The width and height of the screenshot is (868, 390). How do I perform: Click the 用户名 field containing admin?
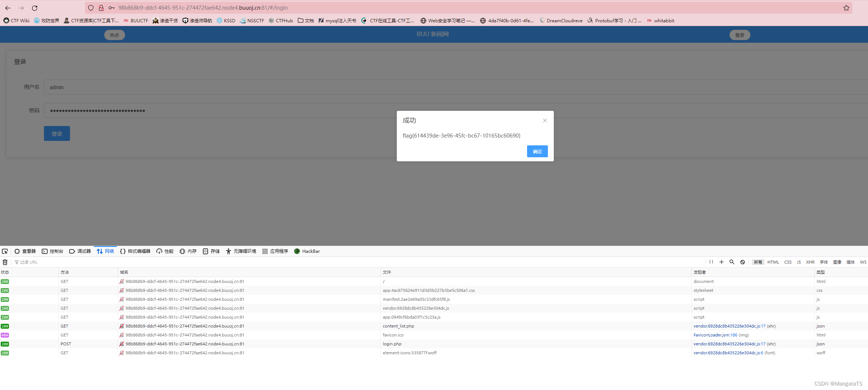pyautogui.click(x=456, y=87)
